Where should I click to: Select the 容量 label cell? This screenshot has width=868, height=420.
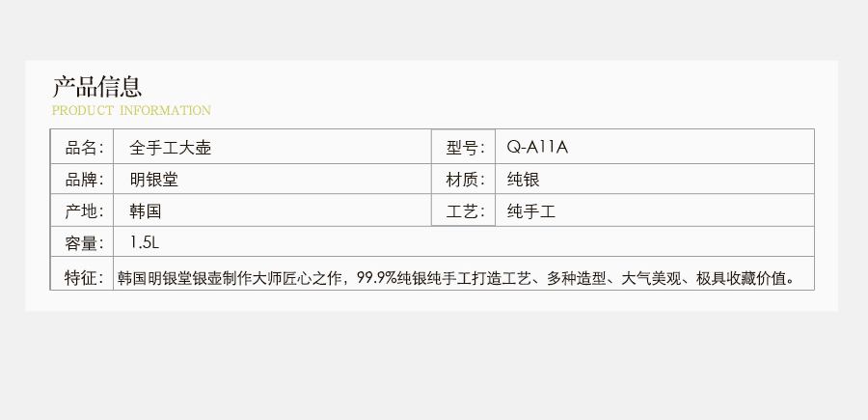[83, 242]
